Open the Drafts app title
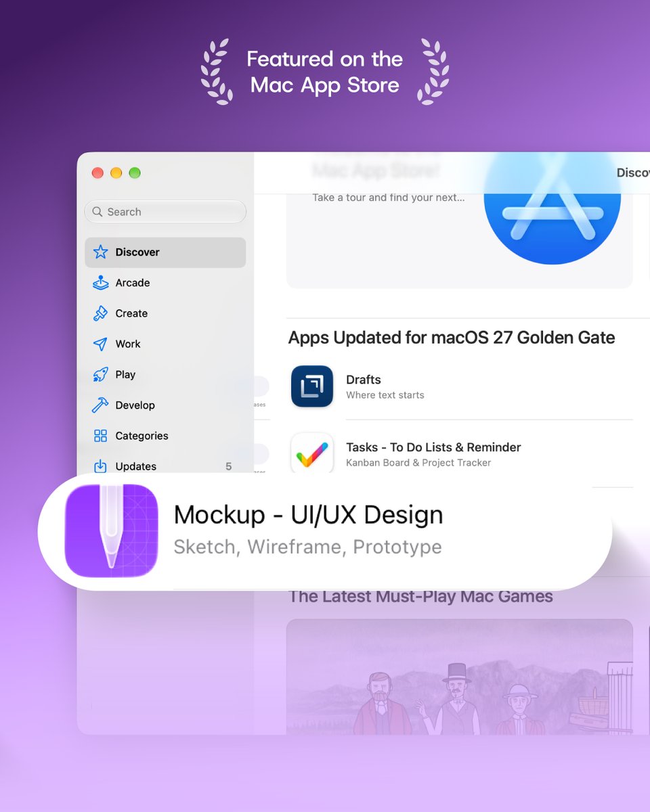The image size is (650, 812). pos(364,380)
